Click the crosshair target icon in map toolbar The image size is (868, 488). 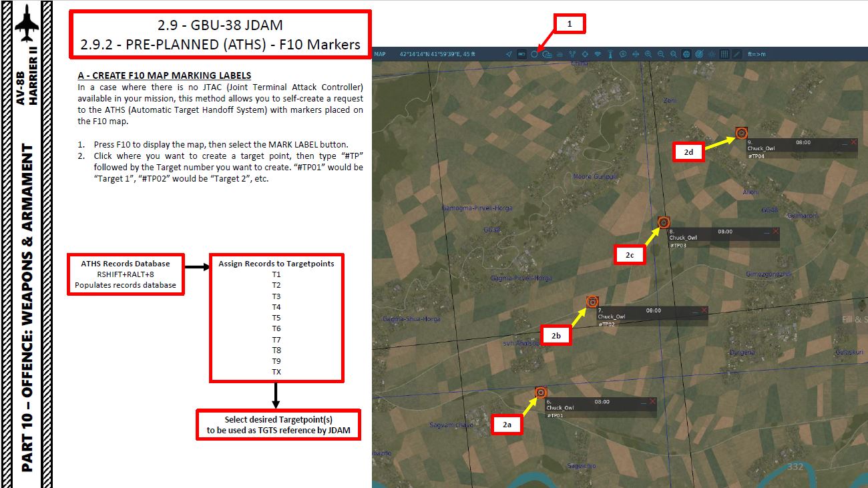click(x=585, y=54)
